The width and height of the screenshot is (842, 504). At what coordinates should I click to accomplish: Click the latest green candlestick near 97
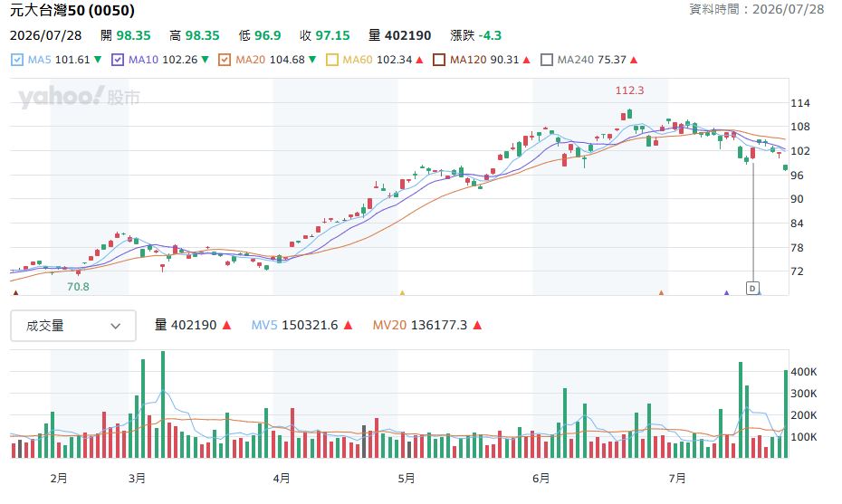pos(786,168)
